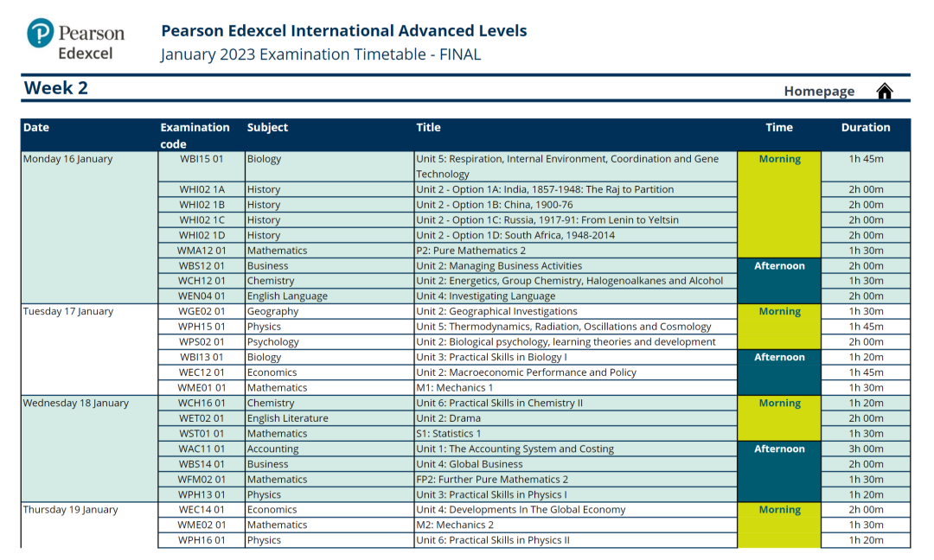
Task: Click exam code 'WBS14 01'
Action: click(202, 464)
